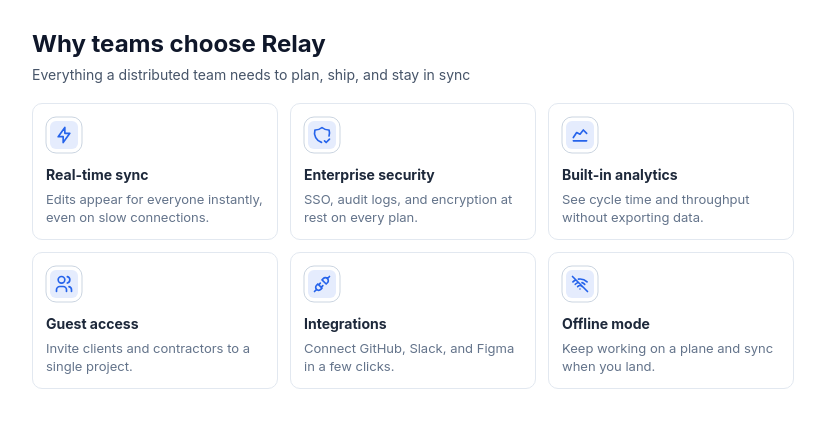Click the wifi-off Offline mode icon

[x=580, y=284]
